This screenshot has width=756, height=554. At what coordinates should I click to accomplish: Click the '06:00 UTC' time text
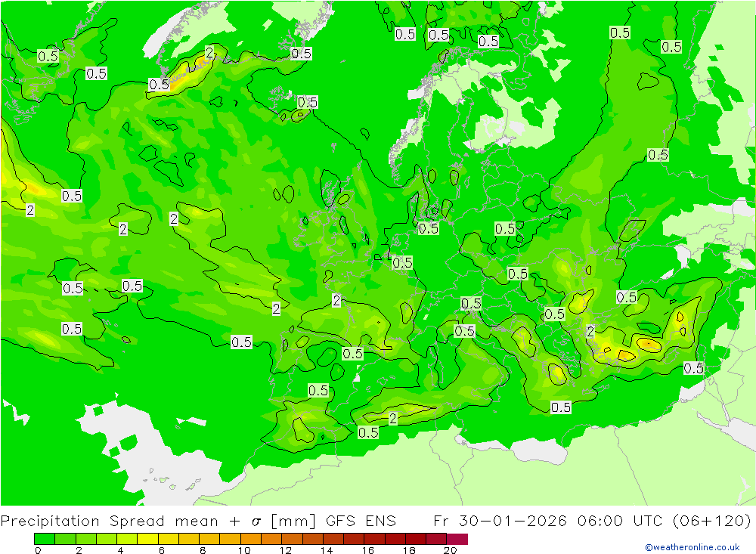coord(621,522)
